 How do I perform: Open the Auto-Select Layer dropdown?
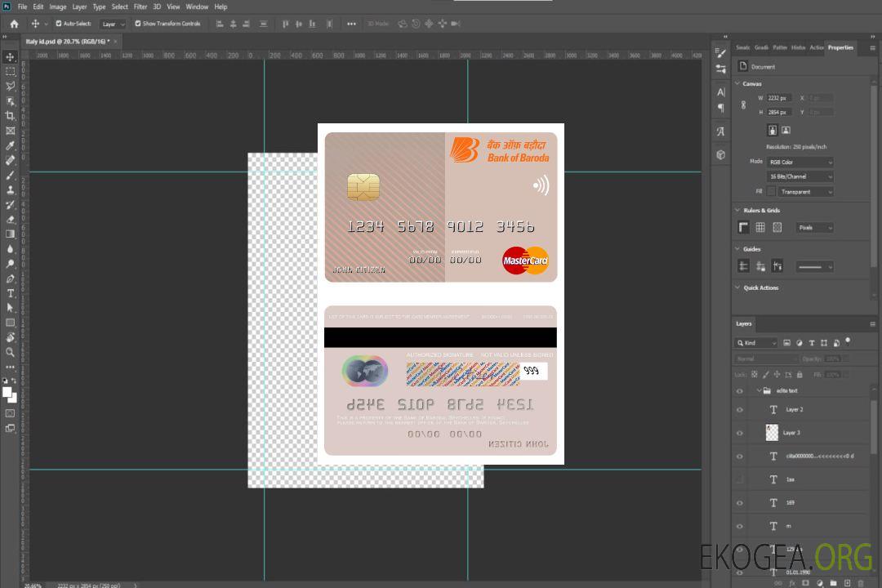tap(113, 24)
